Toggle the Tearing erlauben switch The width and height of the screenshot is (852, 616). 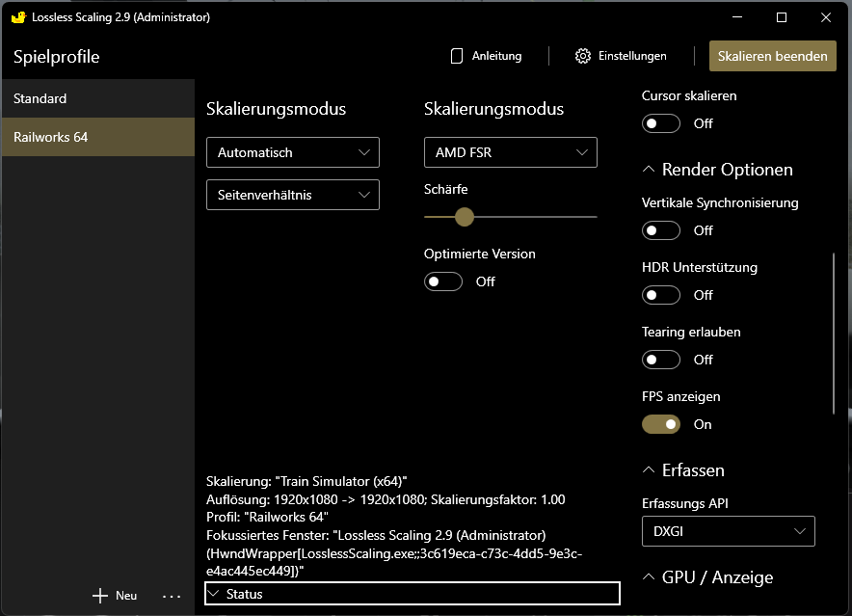tap(661, 360)
